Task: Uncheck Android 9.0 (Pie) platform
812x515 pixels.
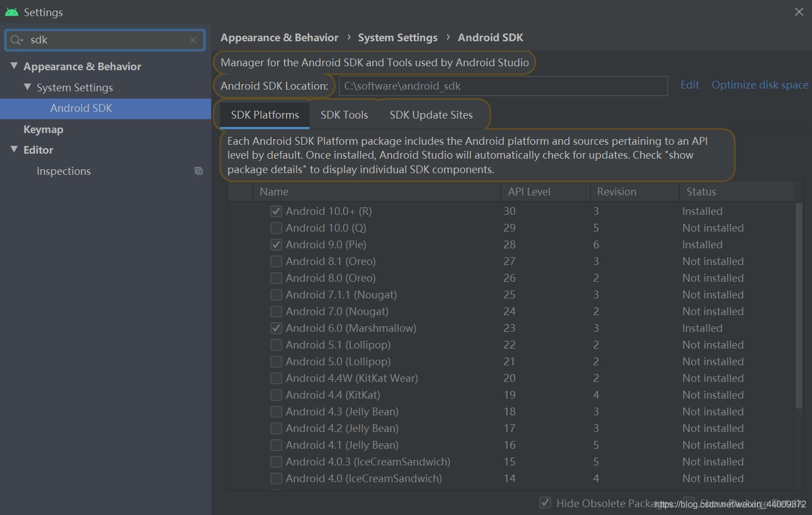Action: [x=276, y=245]
